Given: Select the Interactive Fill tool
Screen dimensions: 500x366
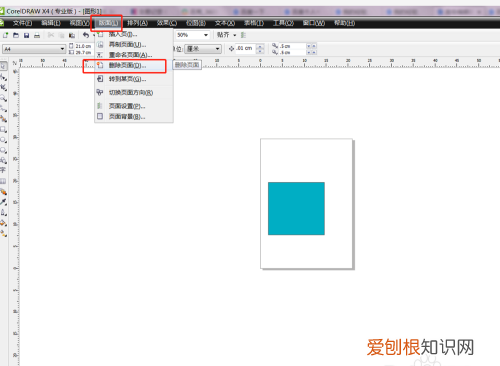Looking at the screenshot, I should click(3, 234).
